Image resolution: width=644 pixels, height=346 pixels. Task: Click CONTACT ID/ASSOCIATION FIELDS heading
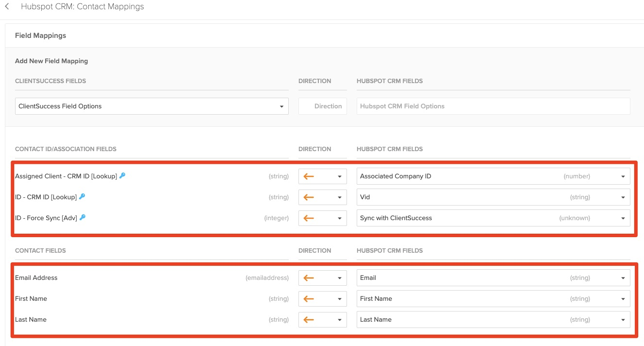[x=66, y=149]
